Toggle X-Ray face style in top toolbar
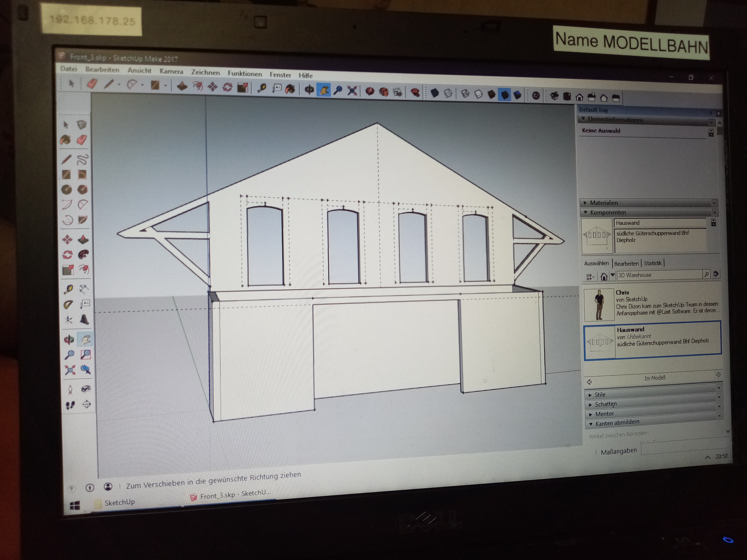The height and width of the screenshot is (560, 747). click(435, 93)
